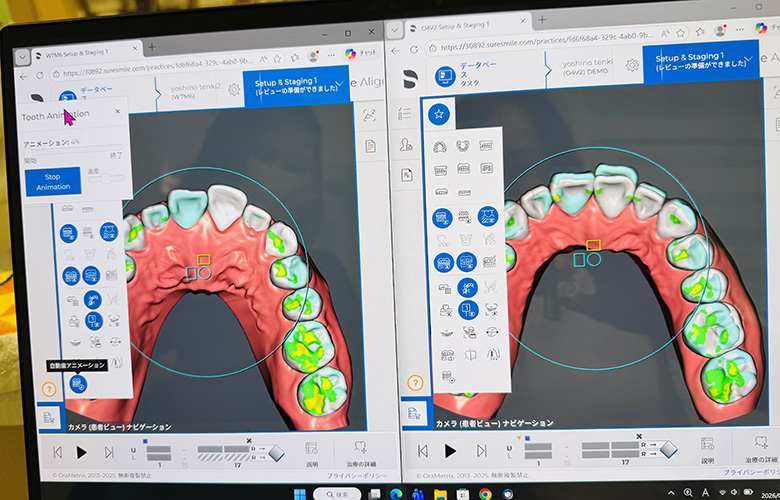Click the orange center marker on right model
The width and height of the screenshot is (780, 500).
(x=593, y=245)
